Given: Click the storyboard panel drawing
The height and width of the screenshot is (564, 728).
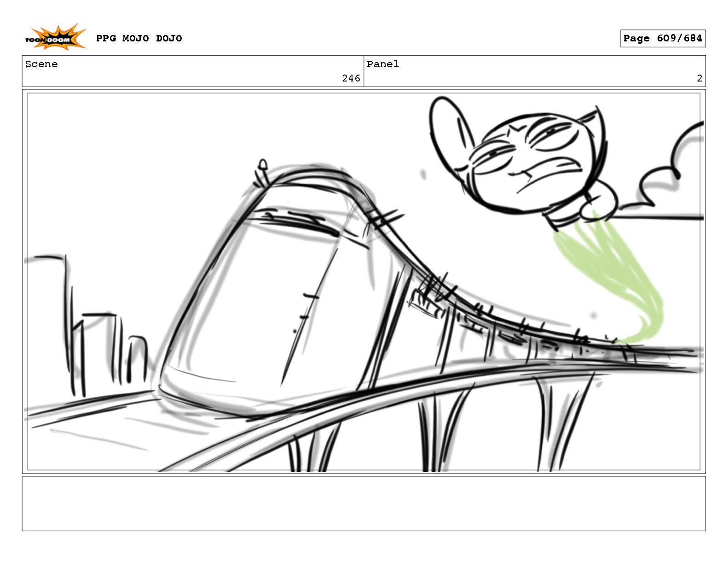Looking at the screenshot, I should [x=364, y=281].
